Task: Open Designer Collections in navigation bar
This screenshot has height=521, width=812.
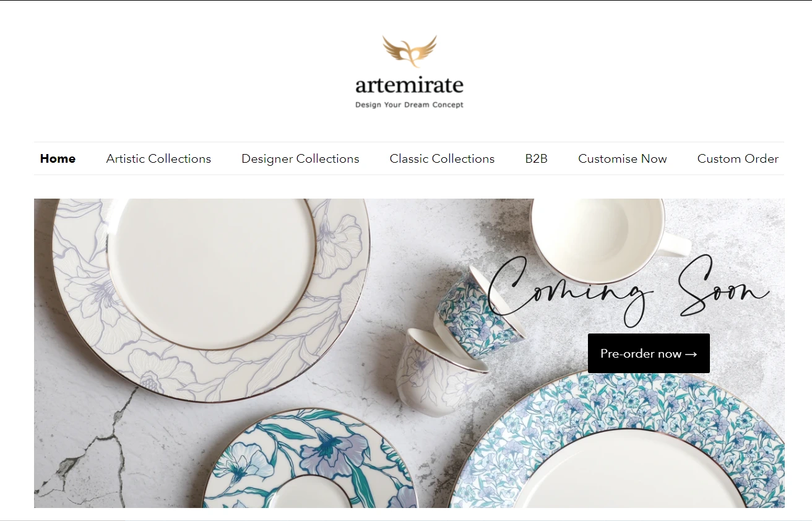Action: tap(300, 158)
